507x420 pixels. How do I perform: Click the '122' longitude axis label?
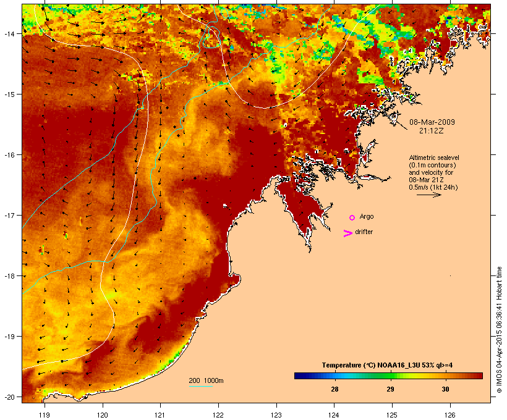(x=218, y=415)
